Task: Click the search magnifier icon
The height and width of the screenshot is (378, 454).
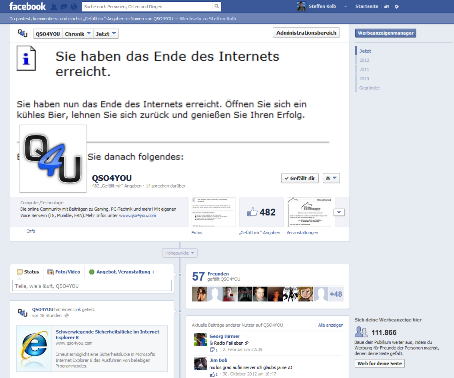Action: click(216, 6)
